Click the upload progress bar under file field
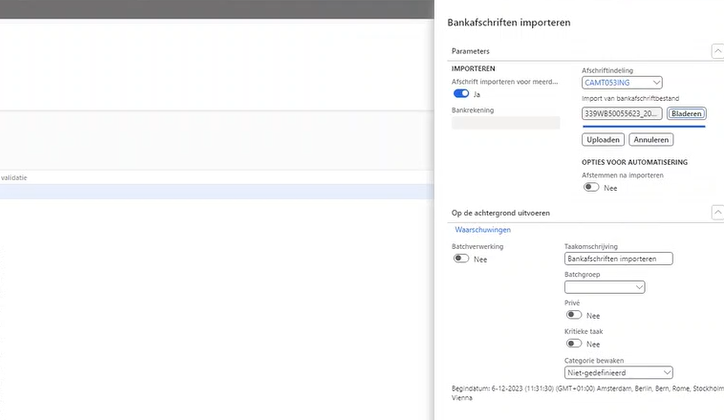This screenshot has height=420, width=724. tap(644, 126)
